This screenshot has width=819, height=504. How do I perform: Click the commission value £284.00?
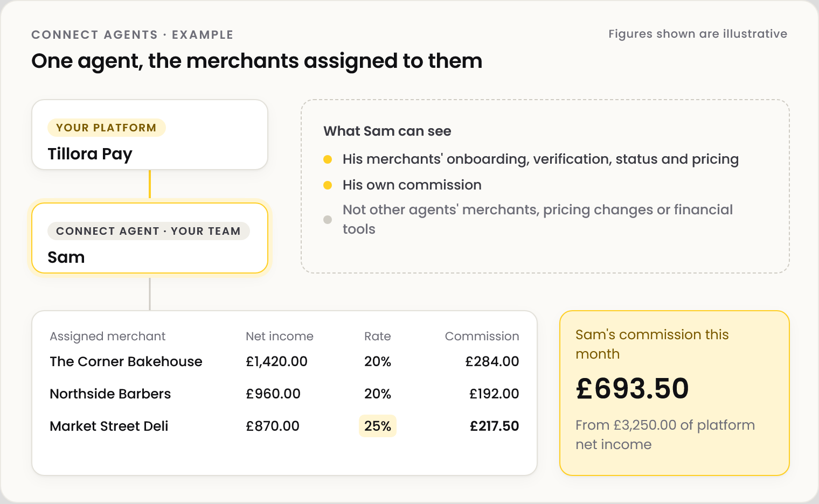tap(492, 362)
